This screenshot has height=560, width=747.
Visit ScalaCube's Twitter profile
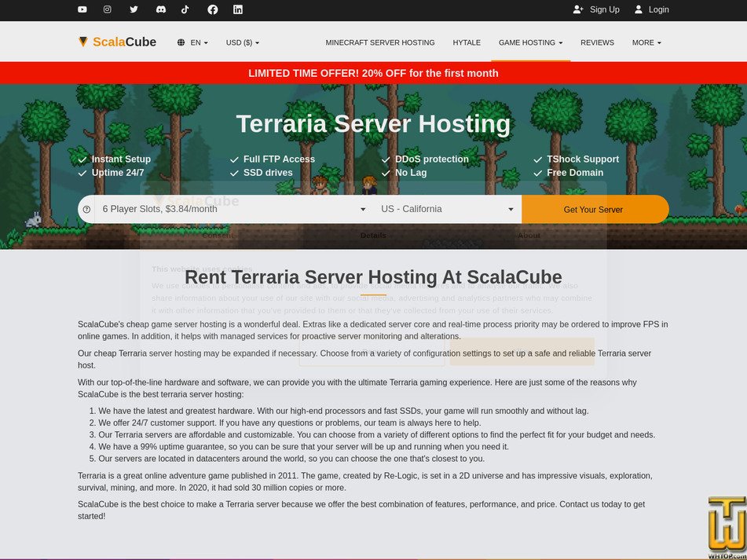pyautogui.click(x=134, y=9)
